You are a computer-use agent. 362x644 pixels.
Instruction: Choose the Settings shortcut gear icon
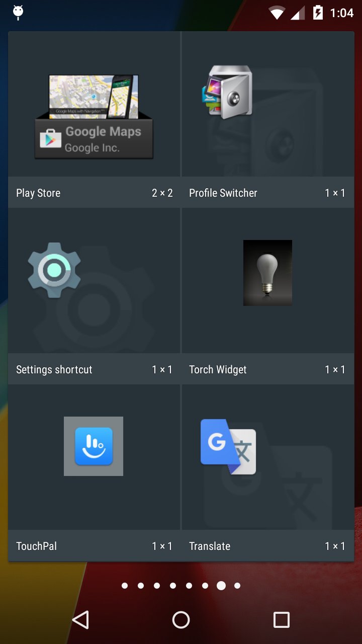pyautogui.click(x=54, y=270)
